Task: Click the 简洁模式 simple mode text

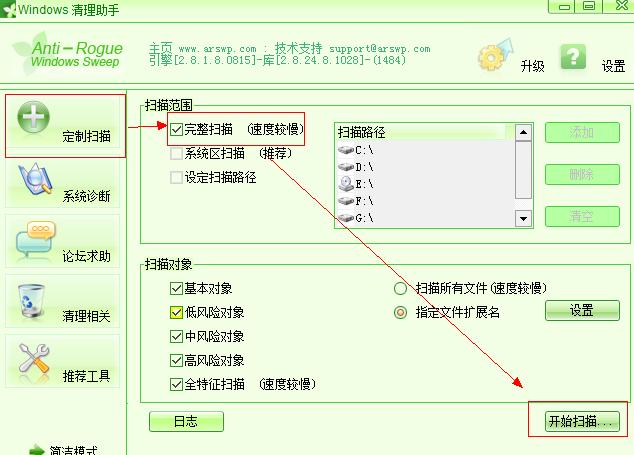Action: click(73, 450)
